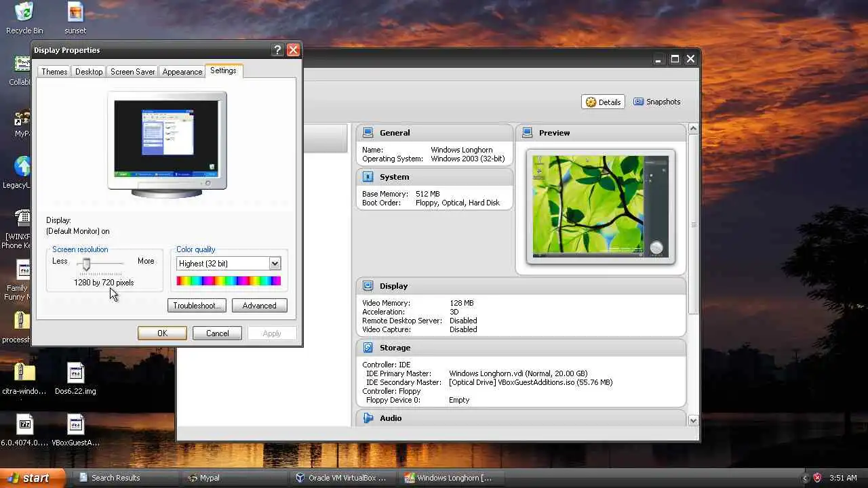868x488 pixels.
Task: Confirm with the OK button
Action: pos(162,333)
